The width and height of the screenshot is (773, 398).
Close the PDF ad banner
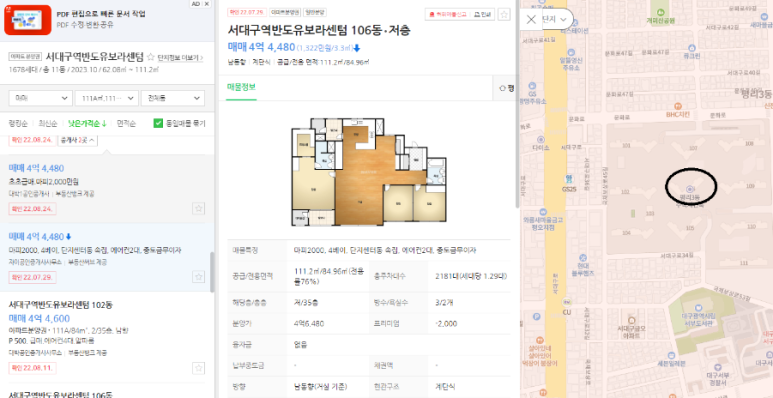(x=207, y=3)
